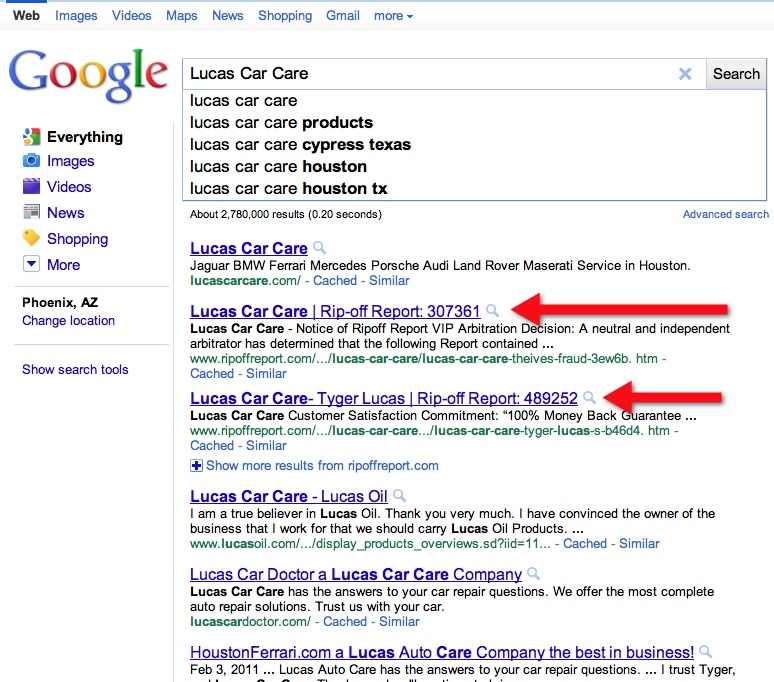Click the Images camera icon in sidebar
Screen dimensions: 774x682
(32, 161)
